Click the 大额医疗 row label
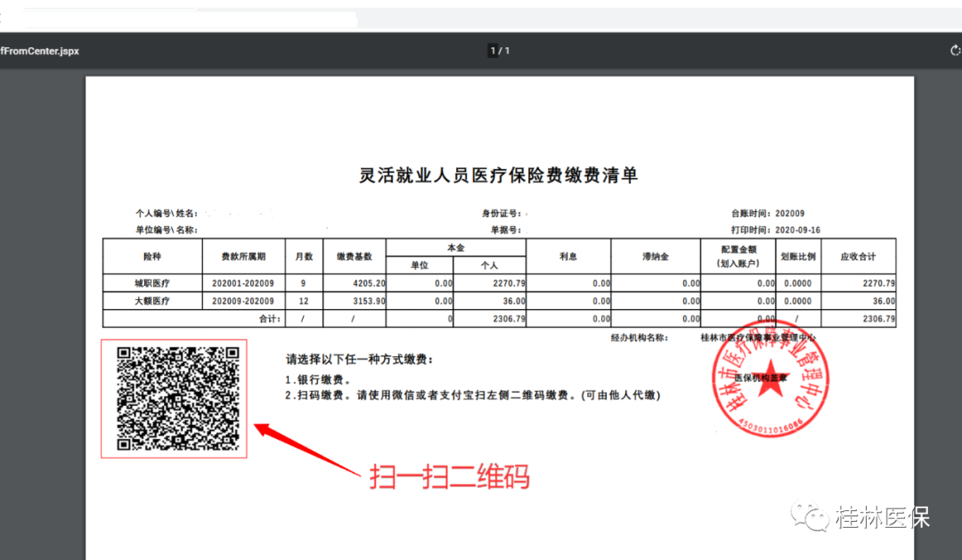The height and width of the screenshot is (560, 962). [152, 301]
